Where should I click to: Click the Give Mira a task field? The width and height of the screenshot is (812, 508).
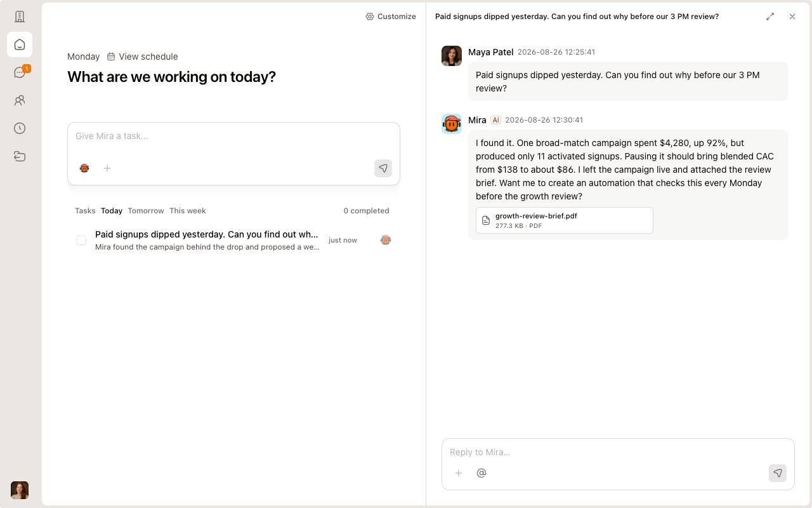tap(233, 136)
